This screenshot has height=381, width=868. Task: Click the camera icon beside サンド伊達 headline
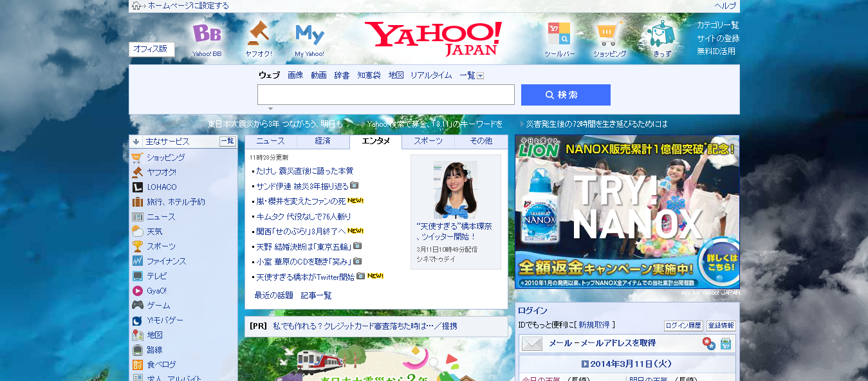(354, 185)
